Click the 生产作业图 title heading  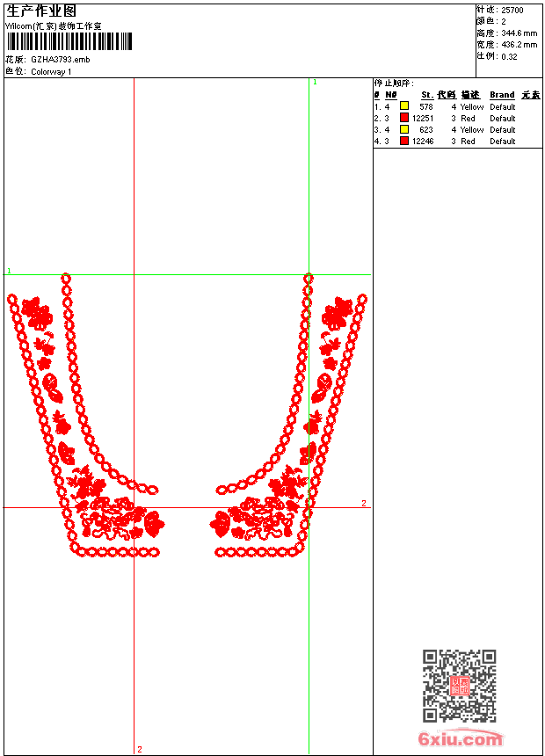[x=41, y=11]
